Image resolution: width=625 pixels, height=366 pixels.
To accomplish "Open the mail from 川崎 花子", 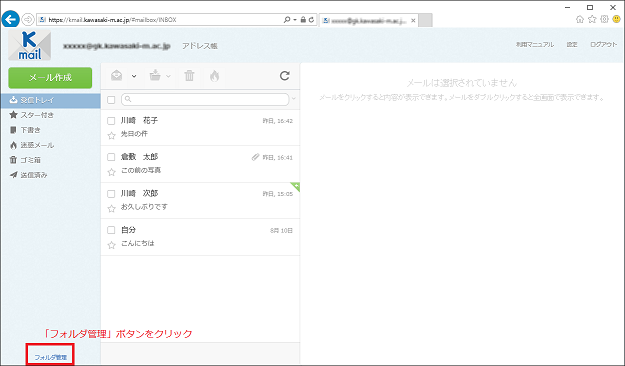I will point(200,128).
